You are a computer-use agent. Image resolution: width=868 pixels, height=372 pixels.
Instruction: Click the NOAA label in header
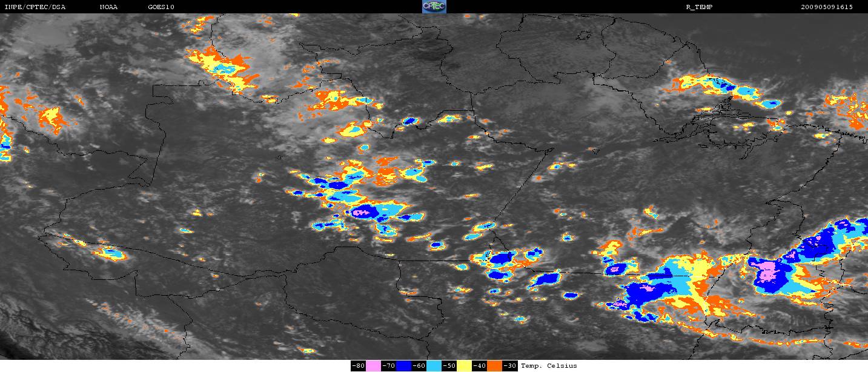click(108, 7)
